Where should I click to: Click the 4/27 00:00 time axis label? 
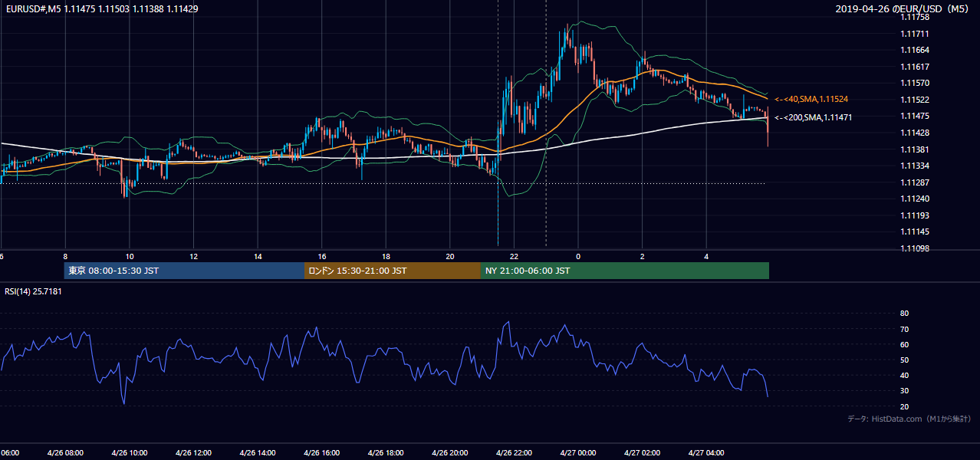578,453
